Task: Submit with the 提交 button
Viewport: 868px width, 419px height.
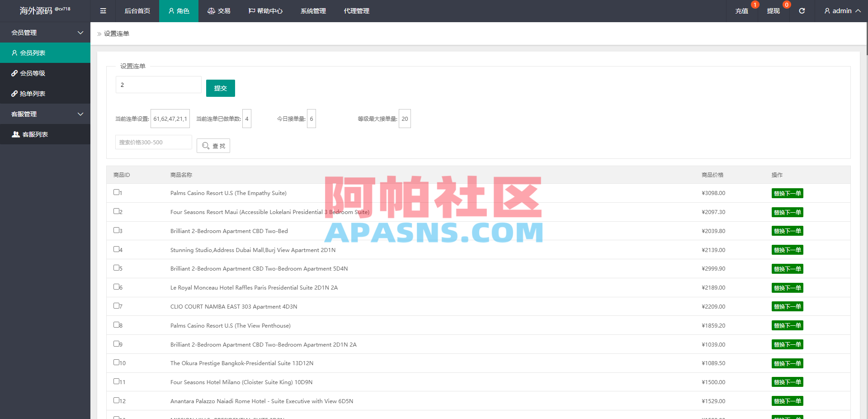Action: (x=220, y=88)
